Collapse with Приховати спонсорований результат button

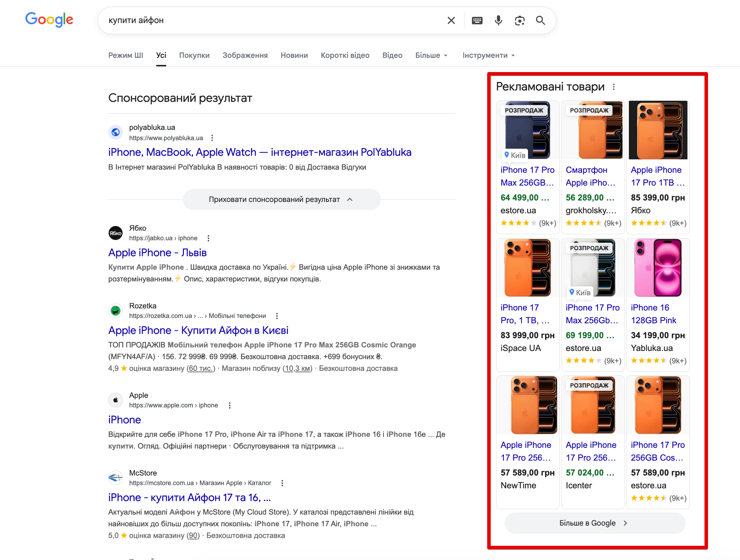(x=282, y=199)
